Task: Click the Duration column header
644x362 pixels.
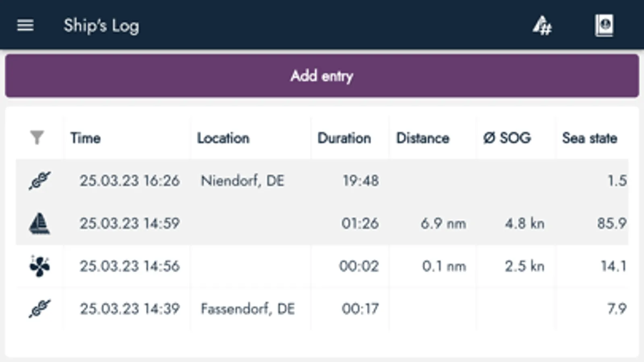Action: [x=344, y=138]
